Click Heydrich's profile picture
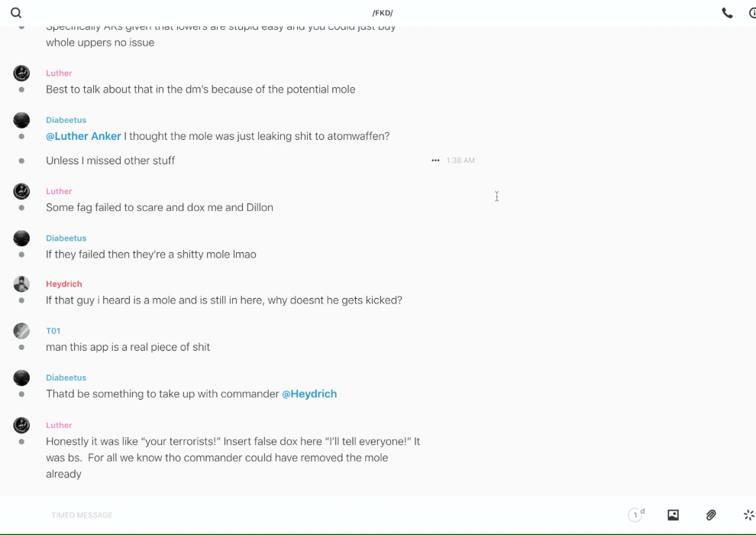 (21, 284)
